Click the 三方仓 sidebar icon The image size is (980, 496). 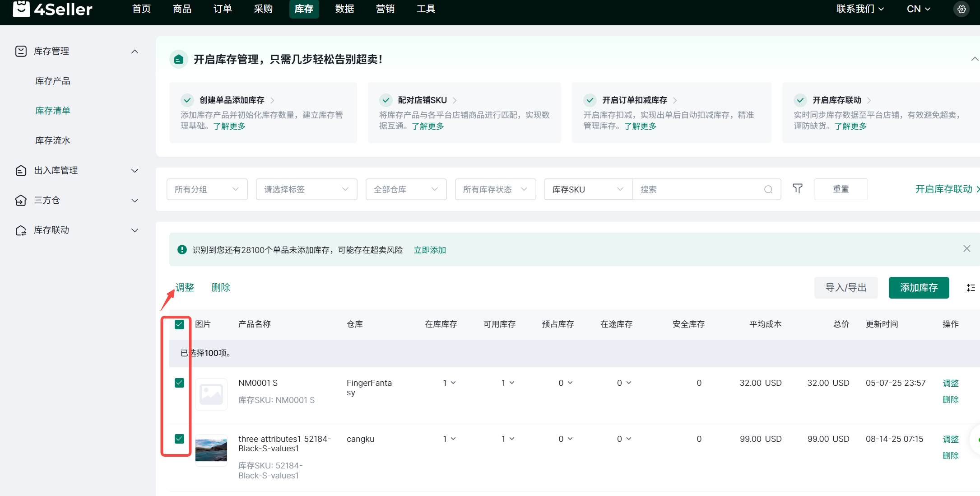coord(21,200)
